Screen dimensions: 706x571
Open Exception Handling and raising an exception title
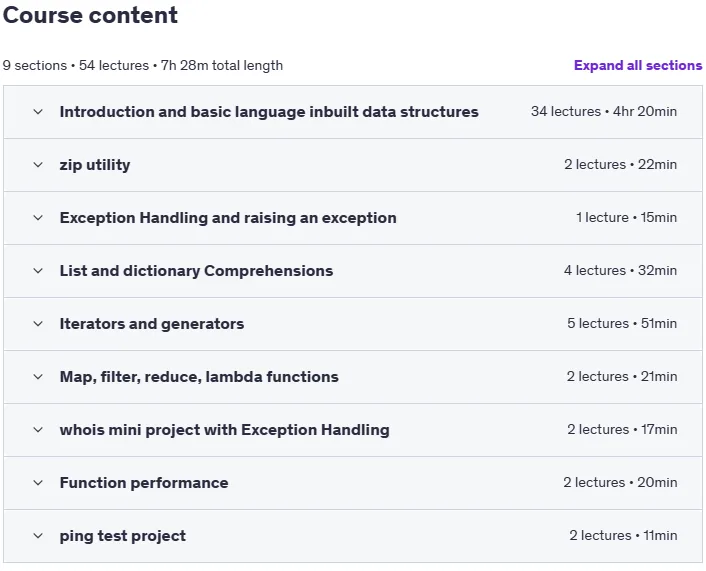[228, 218]
